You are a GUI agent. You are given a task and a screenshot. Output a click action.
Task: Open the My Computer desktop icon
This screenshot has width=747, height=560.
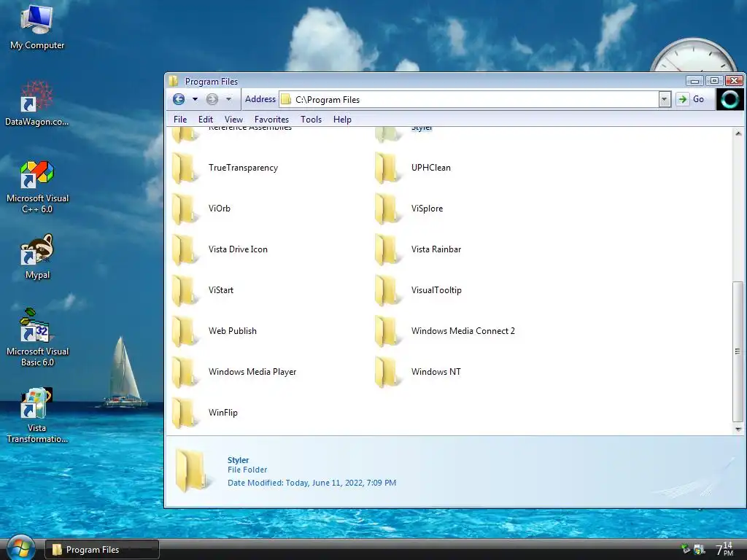click(36, 27)
